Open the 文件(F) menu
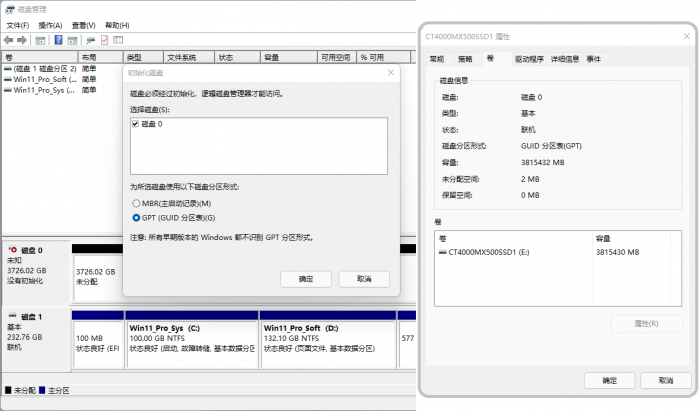This screenshot has height=411, width=700. tap(17, 25)
